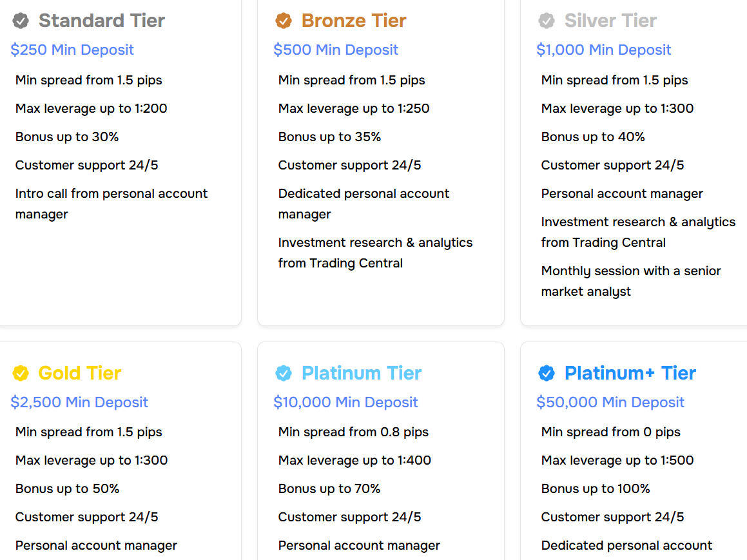Click the $2,500 Min Deposit label
This screenshot has height=560, width=747.
79,402
